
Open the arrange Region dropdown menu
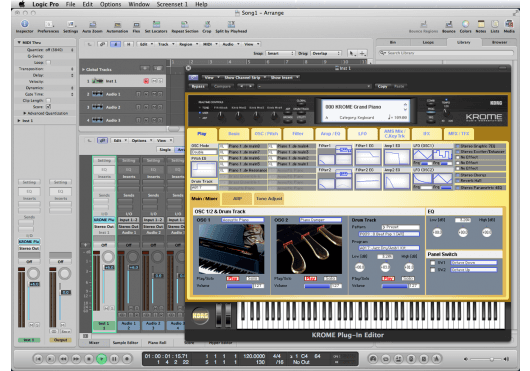pos(188,44)
